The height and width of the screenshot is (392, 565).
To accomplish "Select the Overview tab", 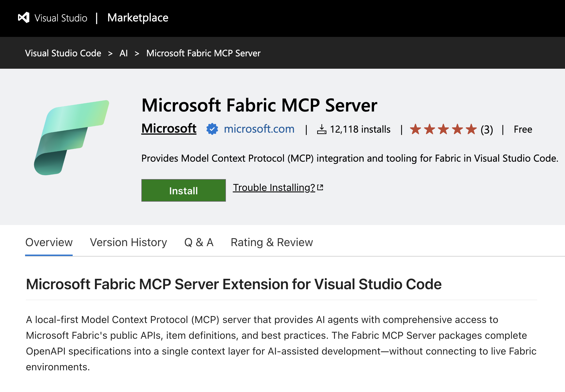I will (x=48, y=242).
